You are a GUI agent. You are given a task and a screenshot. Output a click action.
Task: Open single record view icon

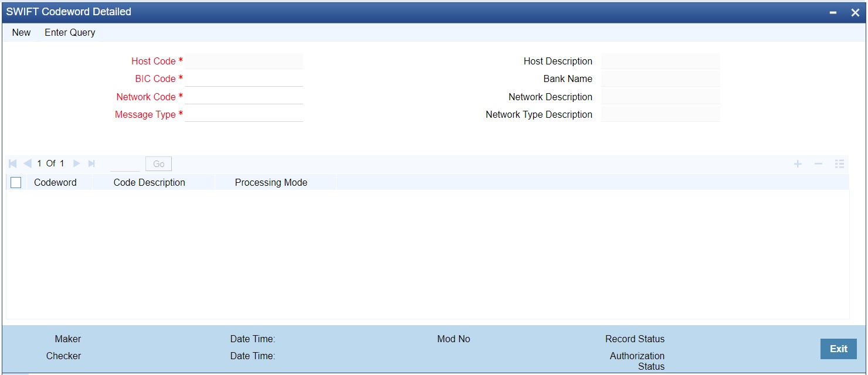[x=839, y=164]
